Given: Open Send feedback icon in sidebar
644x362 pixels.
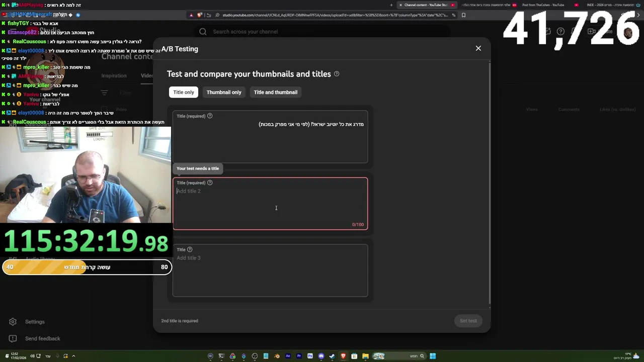Looking at the screenshot, I should point(13,338).
